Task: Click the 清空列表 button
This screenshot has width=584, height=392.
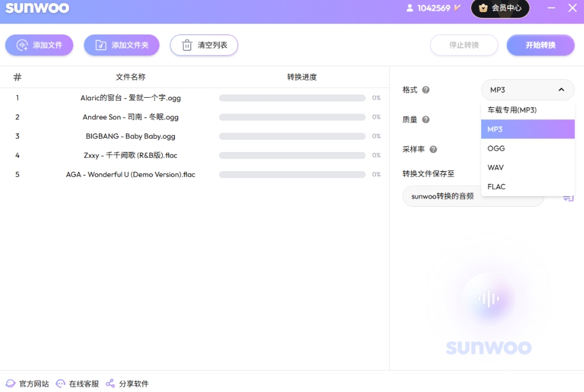Action: pos(204,45)
